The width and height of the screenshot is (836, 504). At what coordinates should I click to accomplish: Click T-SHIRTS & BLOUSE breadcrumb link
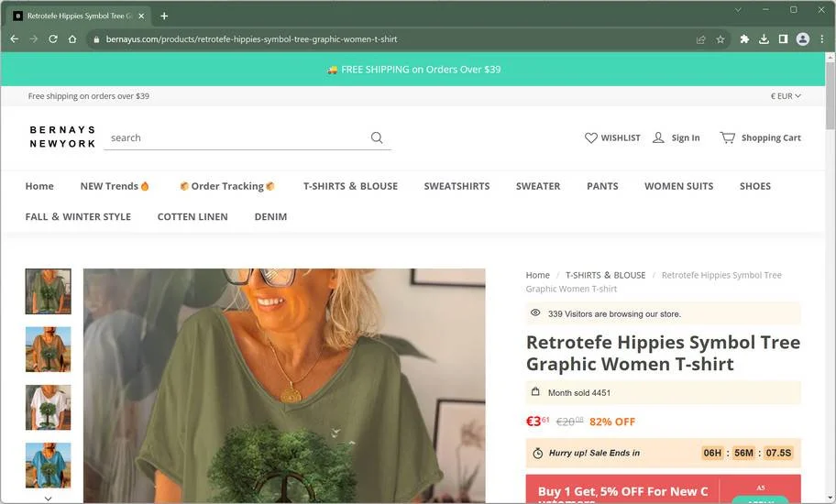tap(605, 275)
